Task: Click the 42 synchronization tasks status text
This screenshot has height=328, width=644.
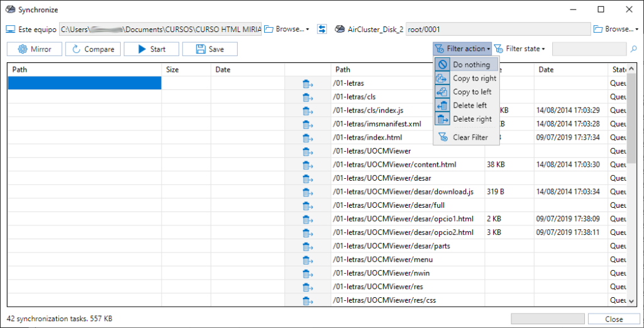Action: pyautogui.click(x=60, y=319)
